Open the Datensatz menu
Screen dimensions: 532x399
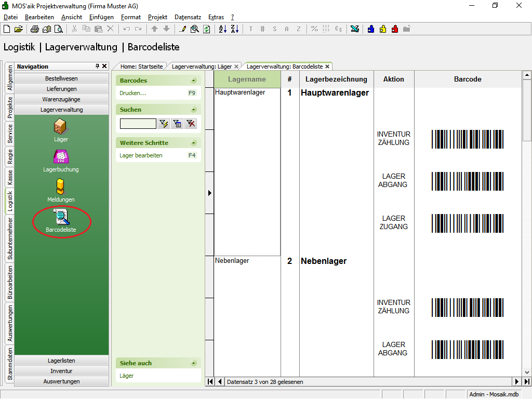188,17
